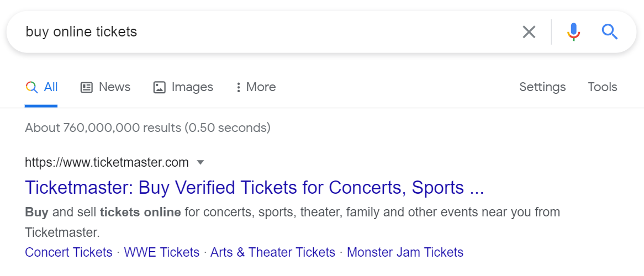
Task: Open the Settings menu
Action: 542,87
